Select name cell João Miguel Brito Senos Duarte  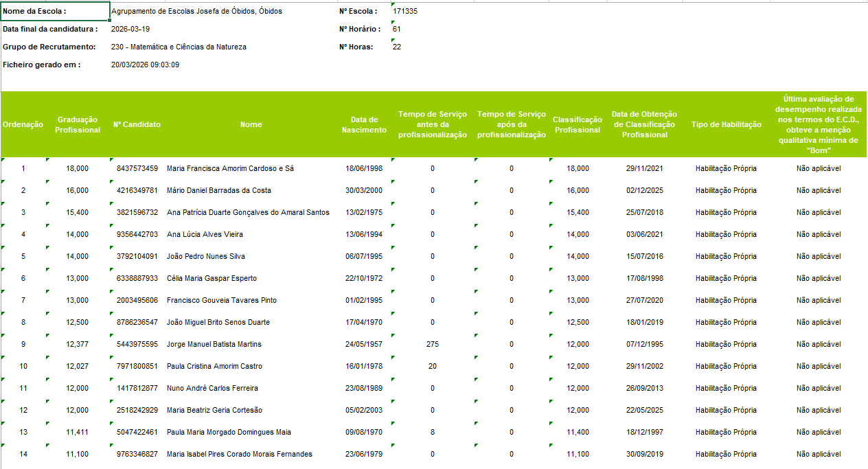tap(218, 322)
